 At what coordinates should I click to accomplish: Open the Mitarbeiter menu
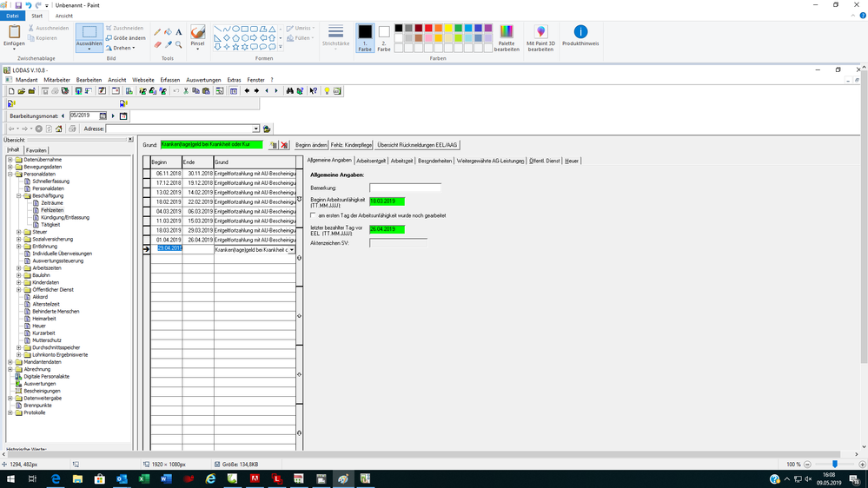pos(57,80)
